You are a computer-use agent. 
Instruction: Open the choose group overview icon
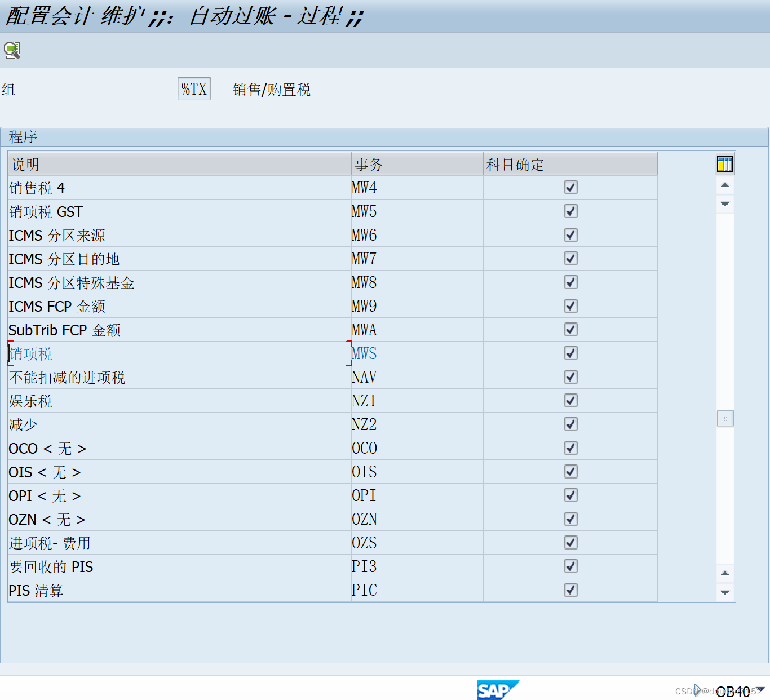[12, 50]
